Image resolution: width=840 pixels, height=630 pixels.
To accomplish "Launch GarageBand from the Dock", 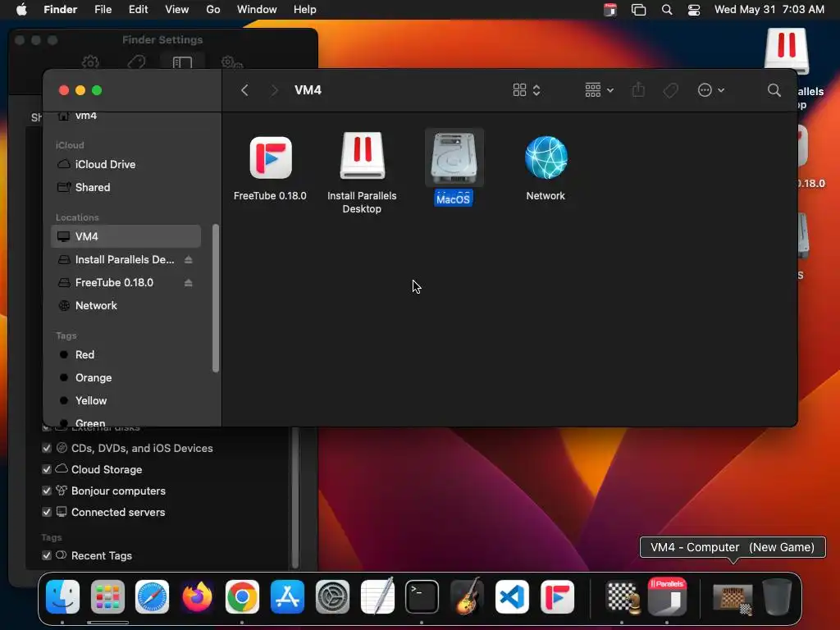I will point(467,596).
